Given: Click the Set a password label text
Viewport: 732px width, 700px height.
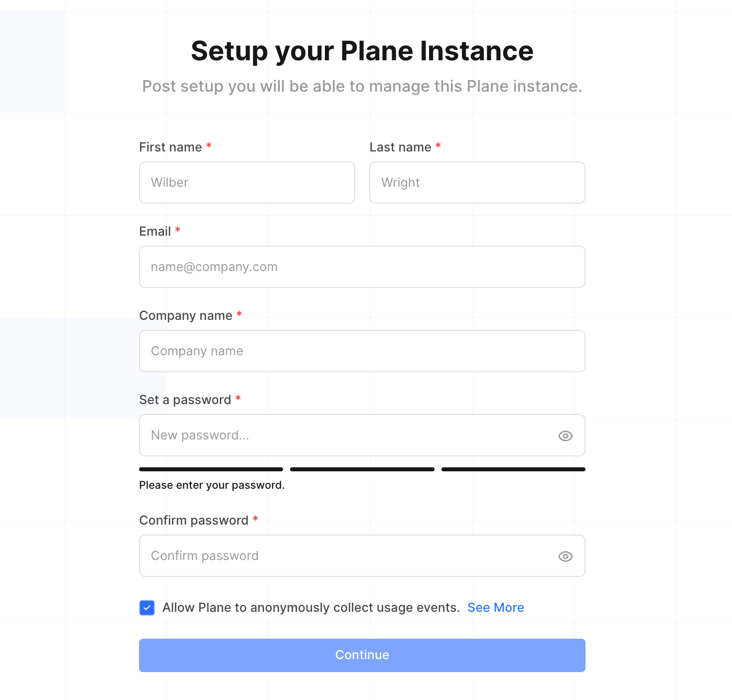Looking at the screenshot, I should point(184,400).
